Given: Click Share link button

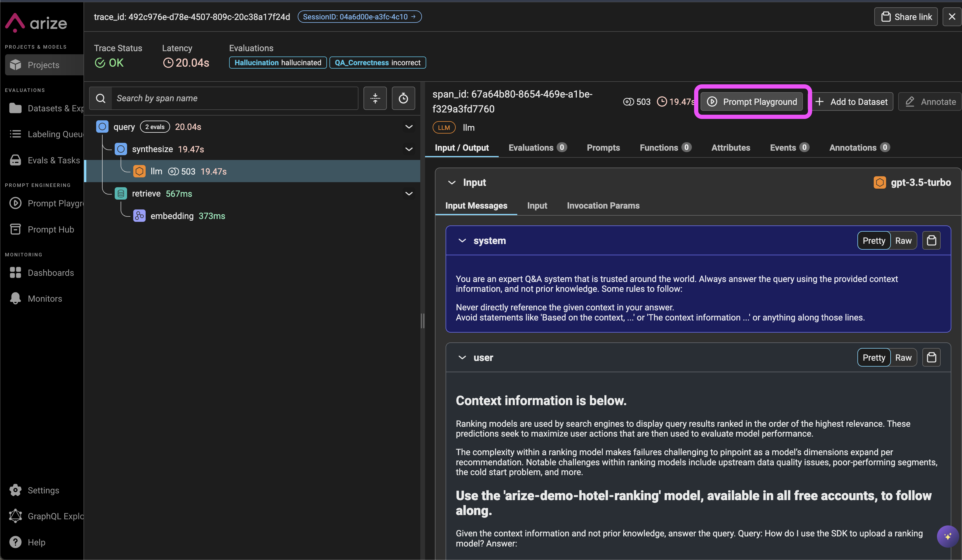Looking at the screenshot, I should click(905, 17).
